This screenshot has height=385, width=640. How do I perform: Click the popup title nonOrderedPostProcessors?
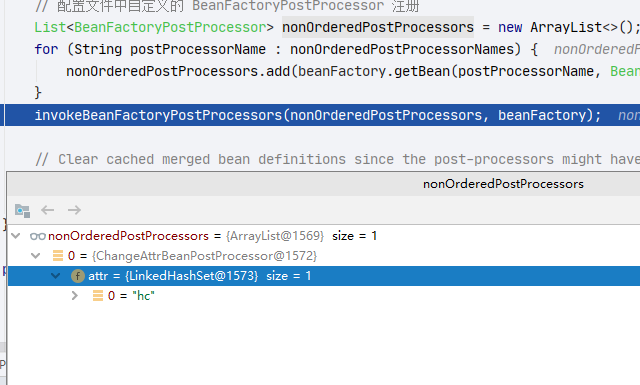[503, 184]
